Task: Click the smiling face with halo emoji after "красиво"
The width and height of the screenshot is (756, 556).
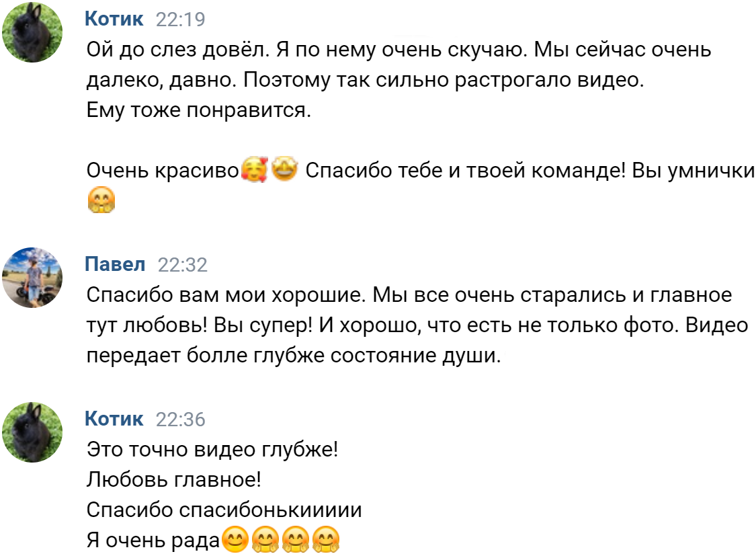Action: click(x=253, y=170)
